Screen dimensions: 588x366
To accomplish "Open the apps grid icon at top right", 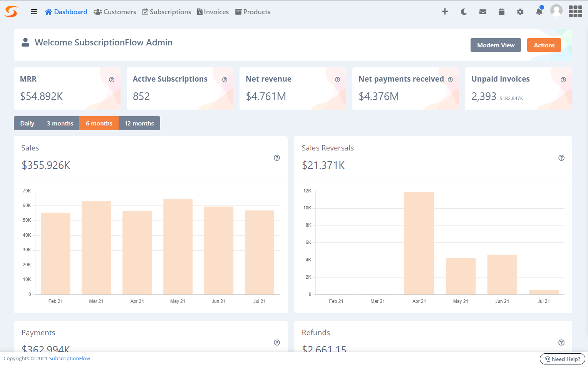I will pyautogui.click(x=575, y=12).
